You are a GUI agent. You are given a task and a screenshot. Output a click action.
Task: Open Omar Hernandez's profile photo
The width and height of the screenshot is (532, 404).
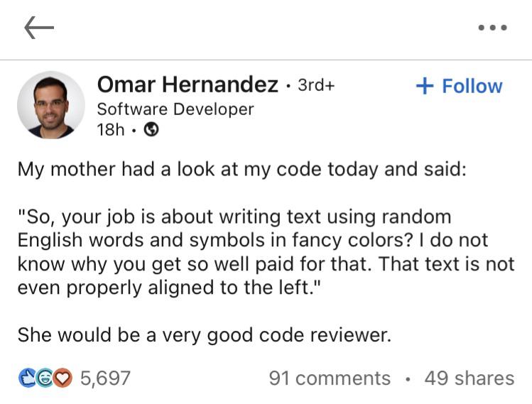(x=51, y=105)
